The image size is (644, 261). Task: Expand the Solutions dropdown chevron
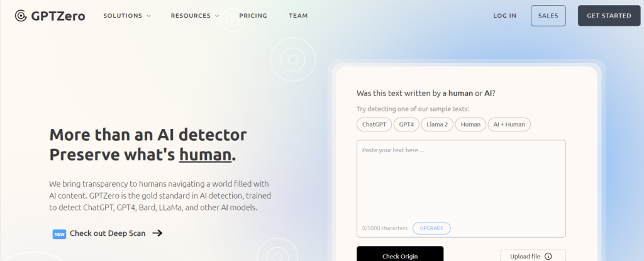click(x=148, y=16)
